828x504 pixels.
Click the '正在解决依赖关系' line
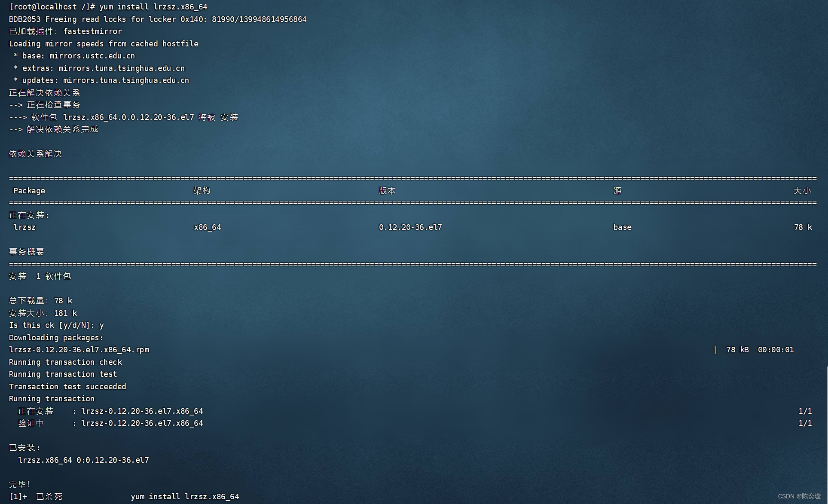[44, 93]
